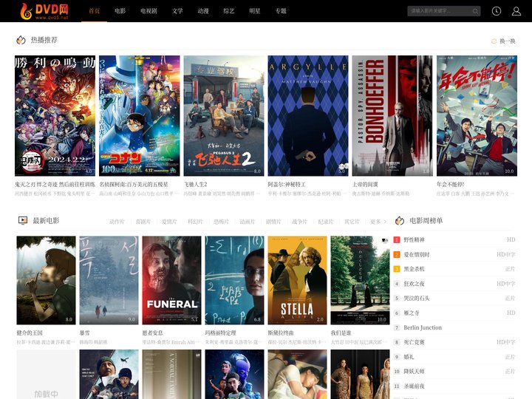Viewport: 532px width, 399px height.
Task: Open the Demon Slayer poster
Action: pyautogui.click(x=55, y=116)
